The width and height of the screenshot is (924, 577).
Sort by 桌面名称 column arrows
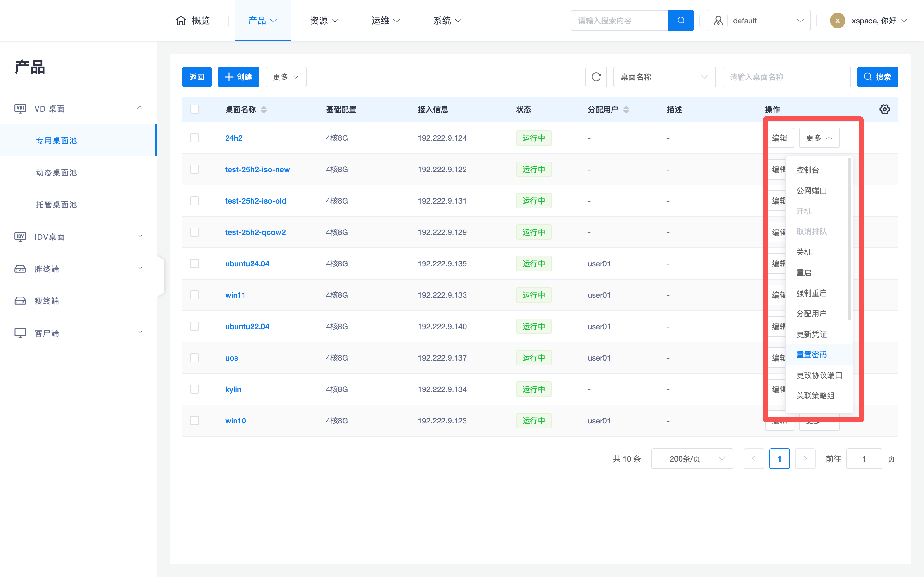263,110
